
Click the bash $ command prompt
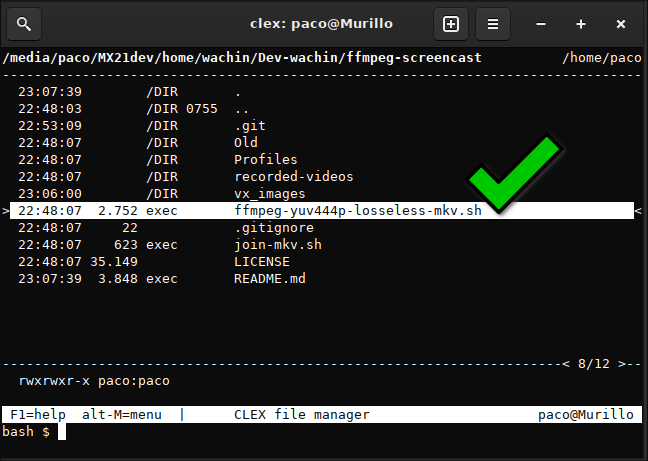coord(26,431)
